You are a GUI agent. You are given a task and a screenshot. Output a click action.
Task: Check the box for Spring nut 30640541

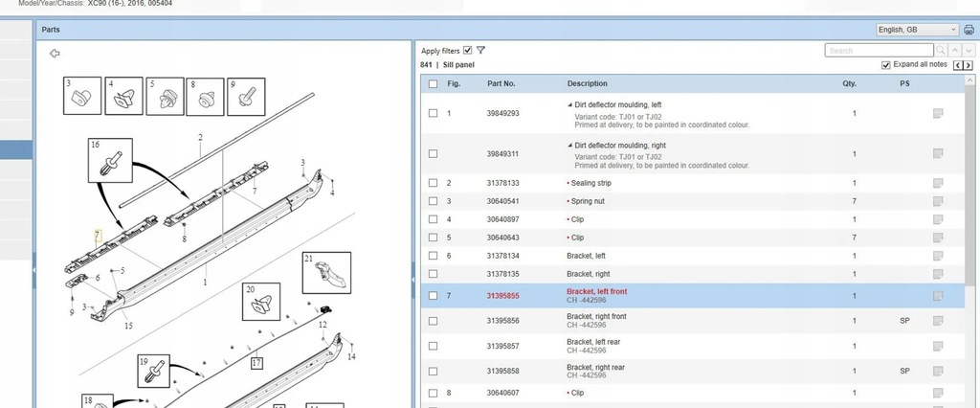(434, 201)
